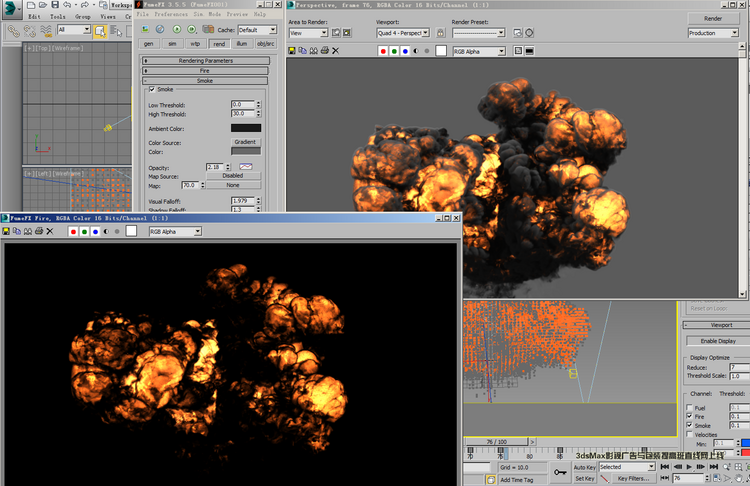The width and height of the screenshot is (750, 486).
Task: Select the Link tool chain icon
Action: (13, 31)
